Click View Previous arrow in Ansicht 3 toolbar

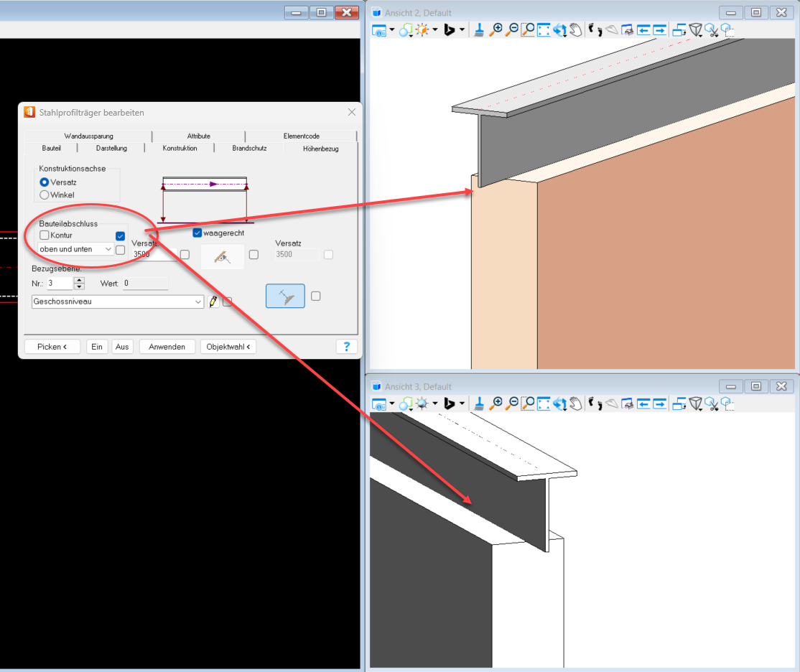[x=643, y=405]
